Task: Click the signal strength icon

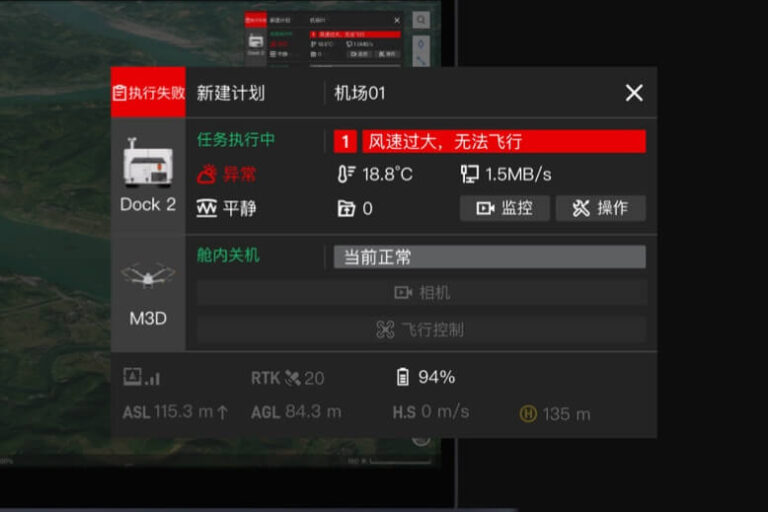Action: point(142,377)
